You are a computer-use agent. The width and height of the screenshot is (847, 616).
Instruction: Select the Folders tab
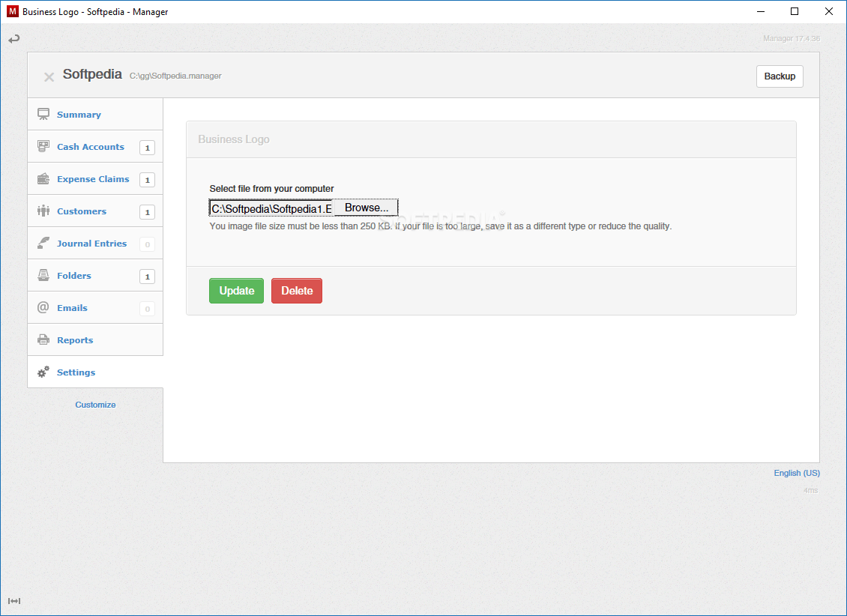pos(95,275)
